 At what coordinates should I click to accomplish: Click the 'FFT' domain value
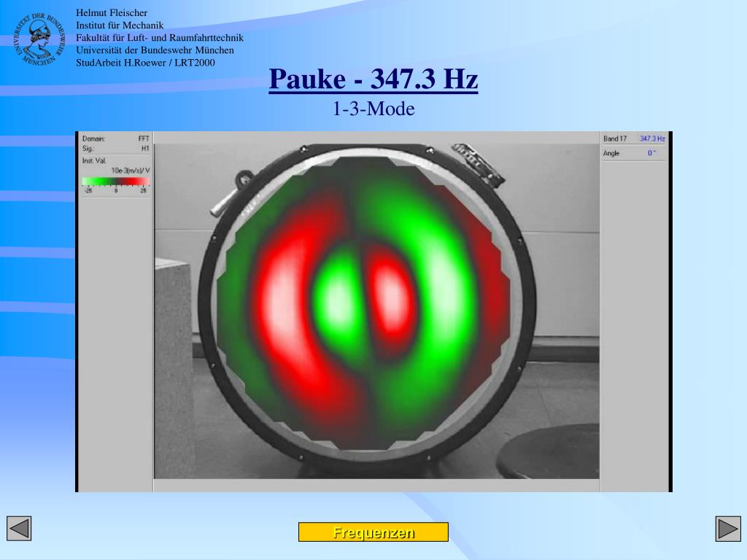pyautogui.click(x=144, y=139)
